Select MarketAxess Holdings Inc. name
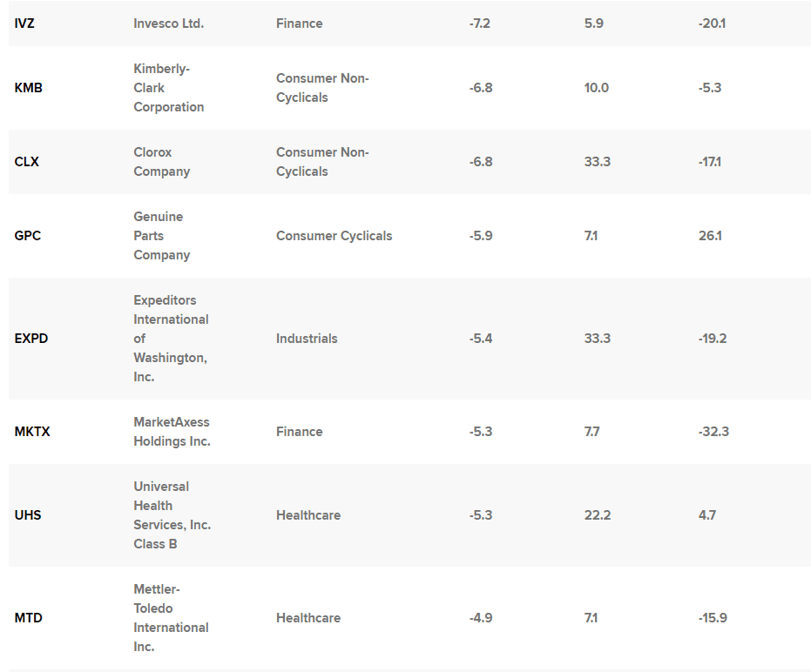This screenshot has height=672, width=811. (x=172, y=432)
